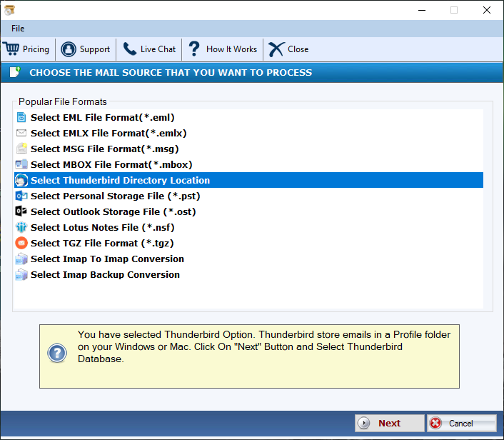Click the EML file format icon
504x440 pixels.
tap(21, 117)
